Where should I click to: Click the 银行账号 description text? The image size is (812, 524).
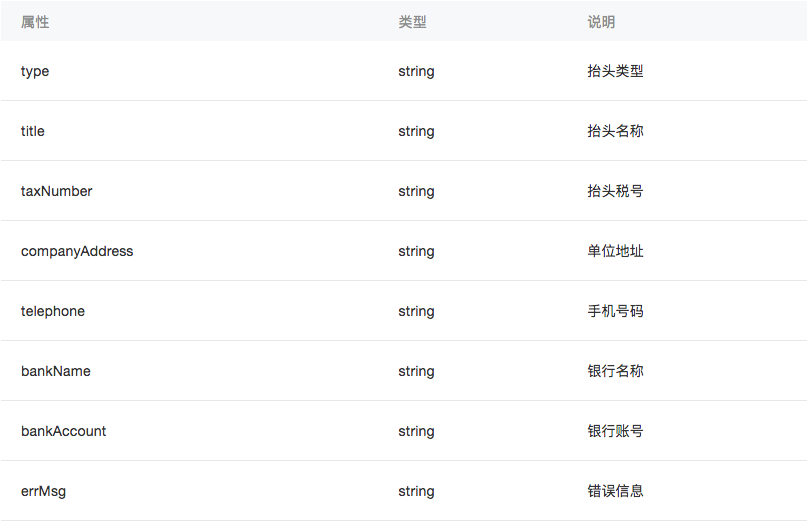[x=615, y=431]
